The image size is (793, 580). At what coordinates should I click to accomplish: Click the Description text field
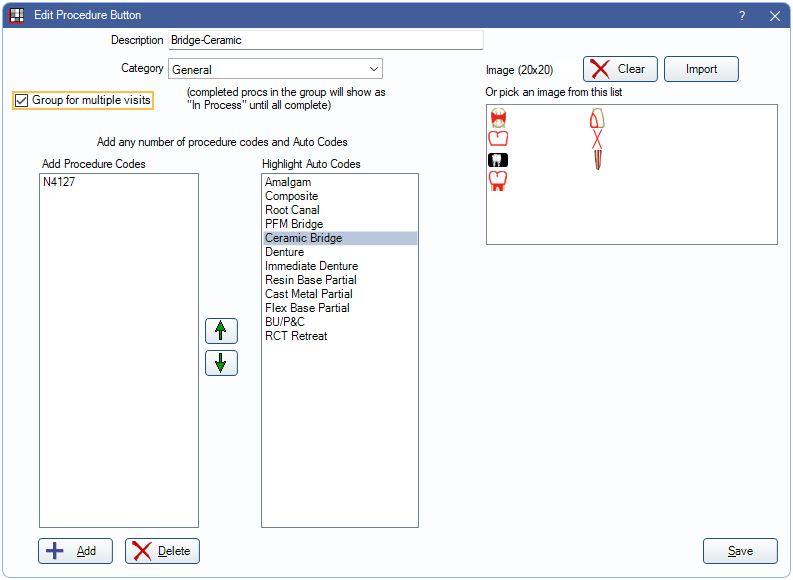tap(325, 40)
